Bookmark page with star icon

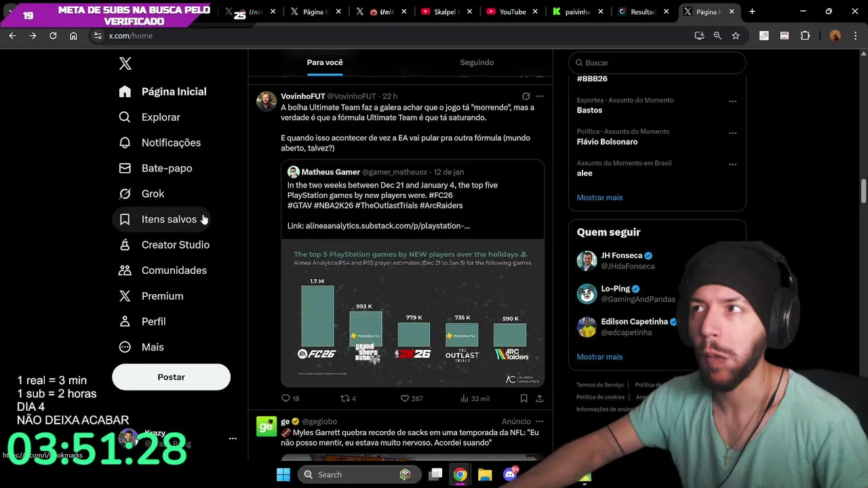[736, 36]
